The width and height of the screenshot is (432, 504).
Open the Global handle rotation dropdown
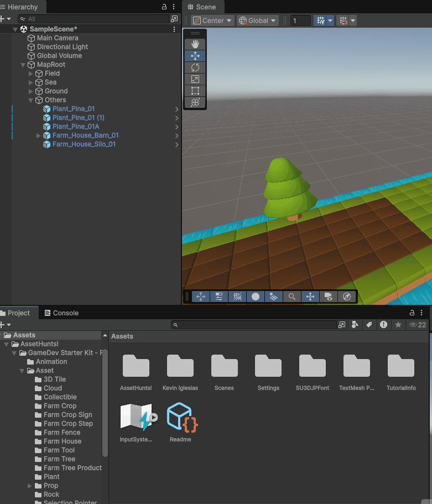click(257, 20)
